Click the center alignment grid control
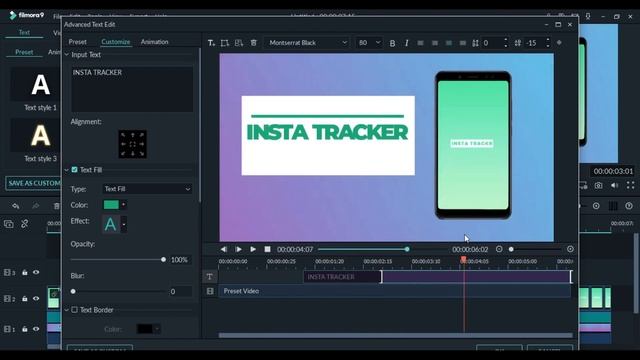This screenshot has height=360, width=640. (132, 144)
